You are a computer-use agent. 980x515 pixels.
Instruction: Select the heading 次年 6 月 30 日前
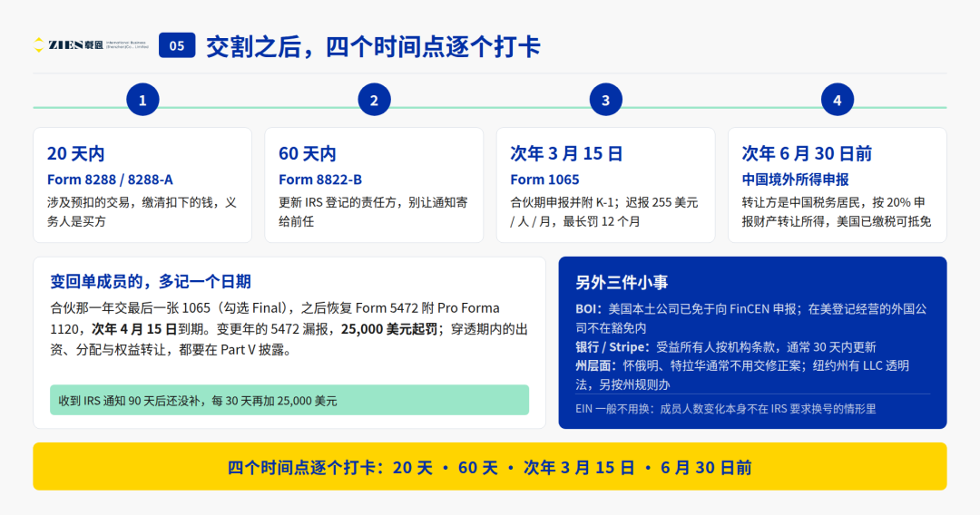coord(807,153)
